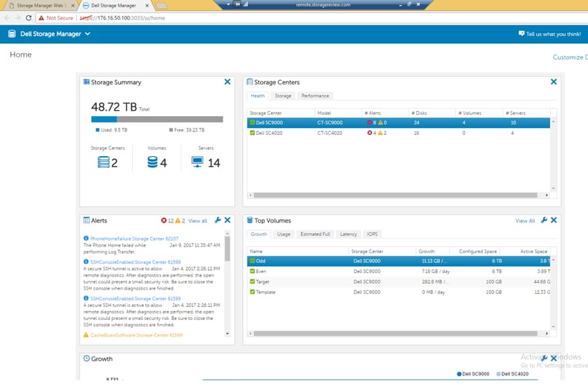Click the Dell Storage Manager database icon
The height and width of the screenshot is (385, 588).
[12, 34]
